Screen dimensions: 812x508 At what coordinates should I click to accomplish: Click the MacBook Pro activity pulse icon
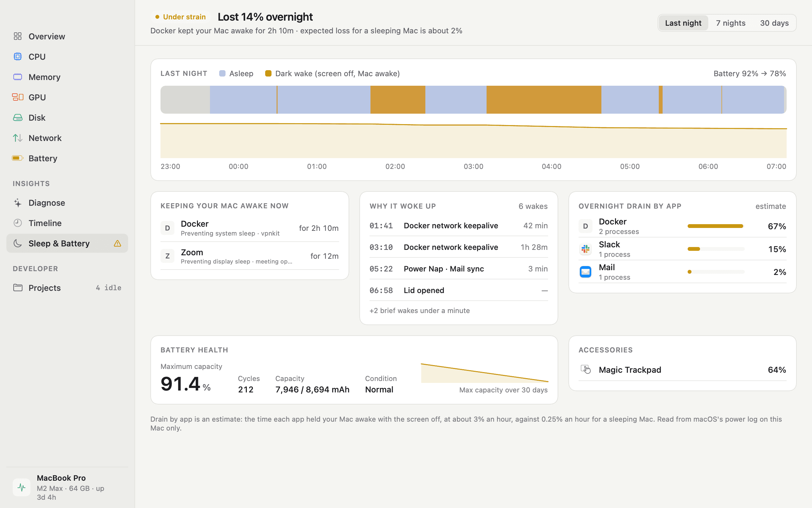point(22,487)
